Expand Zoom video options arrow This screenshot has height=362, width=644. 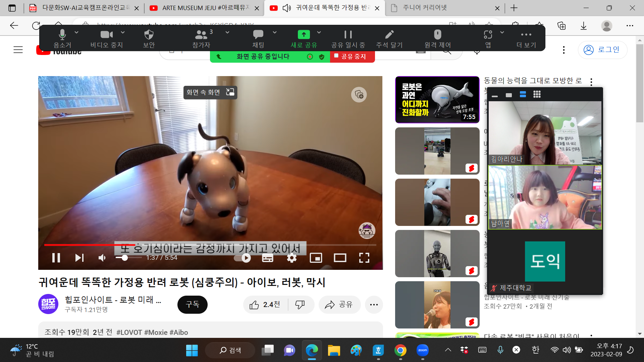pyautogui.click(x=123, y=33)
